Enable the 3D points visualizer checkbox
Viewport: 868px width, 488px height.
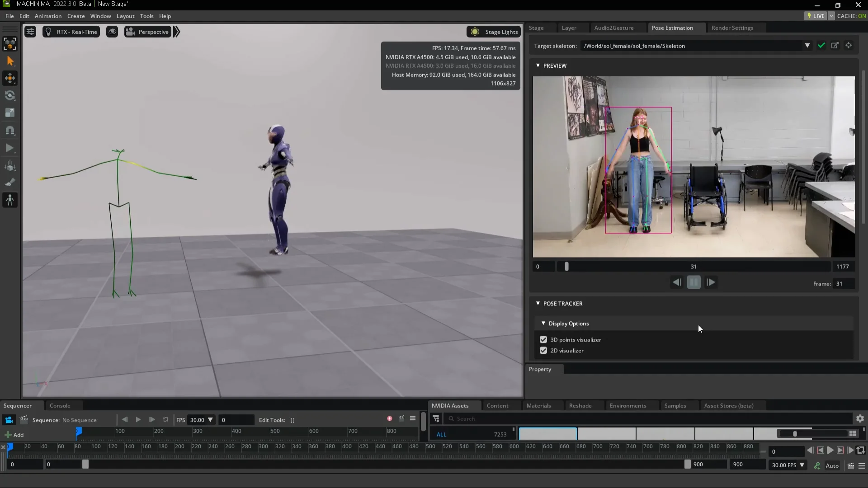(x=543, y=339)
